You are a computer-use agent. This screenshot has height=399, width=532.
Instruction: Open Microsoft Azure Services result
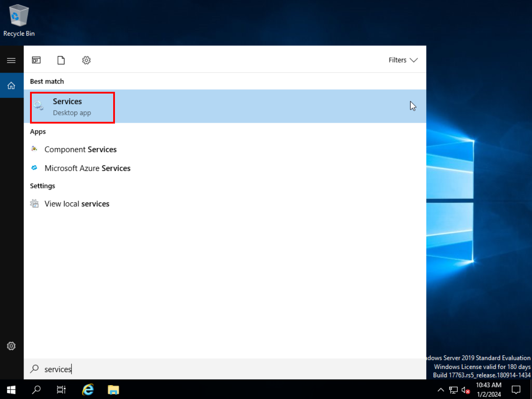click(87, 168)
